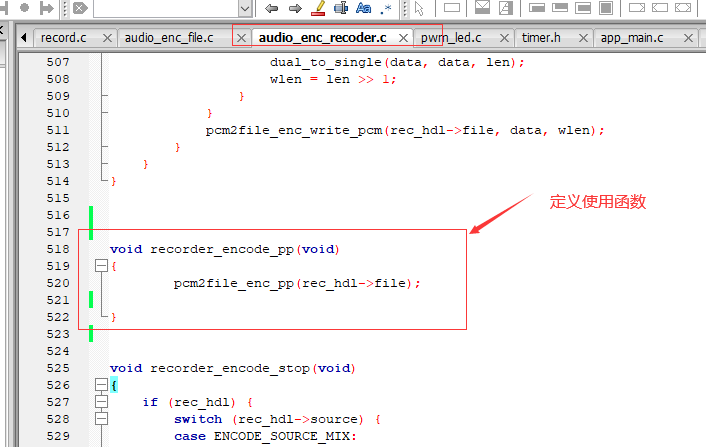Click line number 515 in the margin
The width and height of the screenshot is (706, 447).
click(58, 198)
